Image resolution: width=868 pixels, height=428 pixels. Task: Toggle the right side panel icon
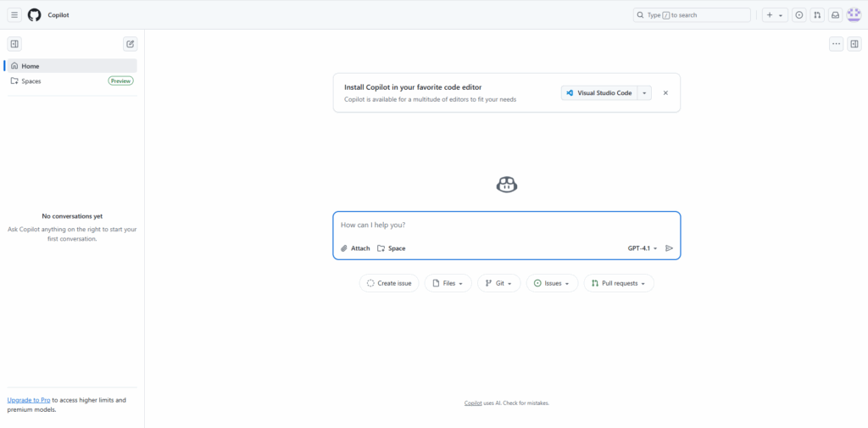(854, 44)
